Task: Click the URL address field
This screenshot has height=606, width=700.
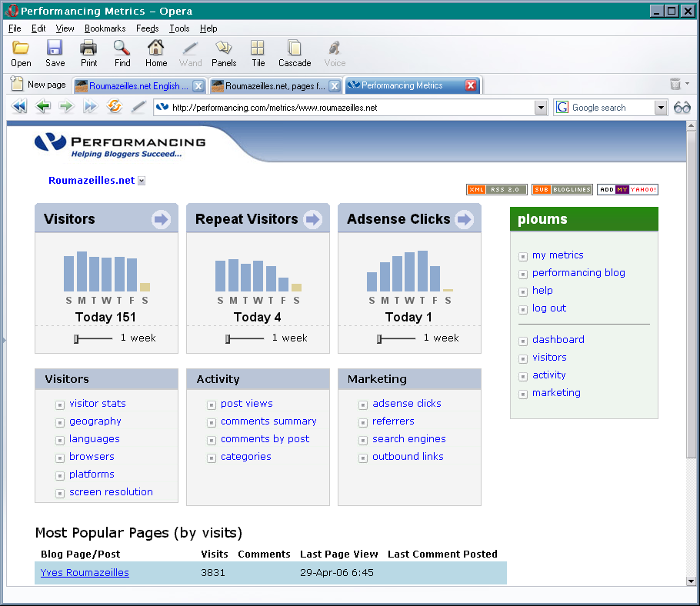Action: coord(344,108)
